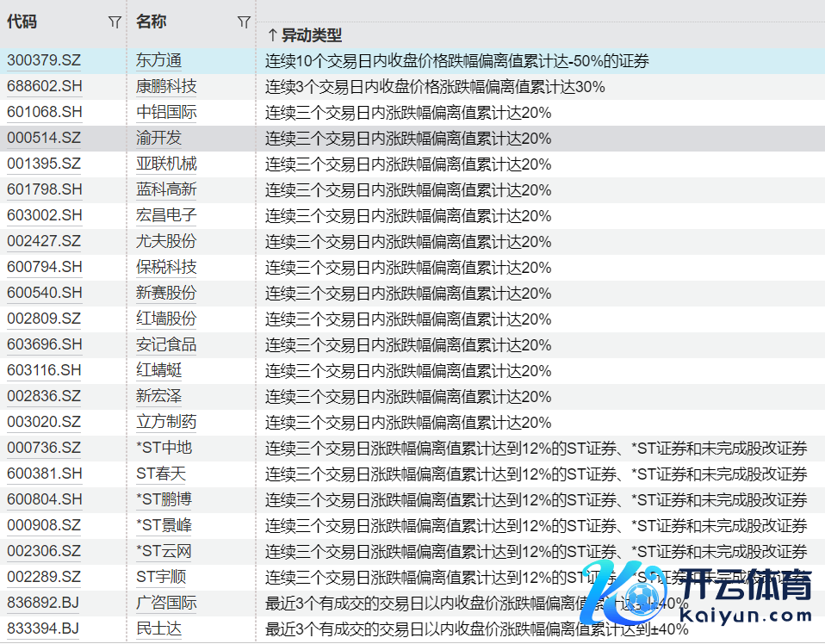
Task: Click the 名称 column header
Action: point(151,22)
